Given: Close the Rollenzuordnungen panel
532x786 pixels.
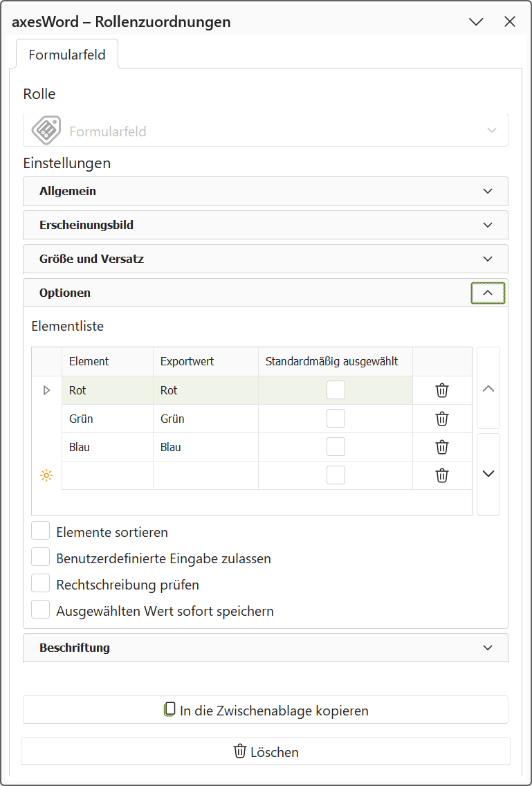Looking at the screenshot, I should coord(509,21).
